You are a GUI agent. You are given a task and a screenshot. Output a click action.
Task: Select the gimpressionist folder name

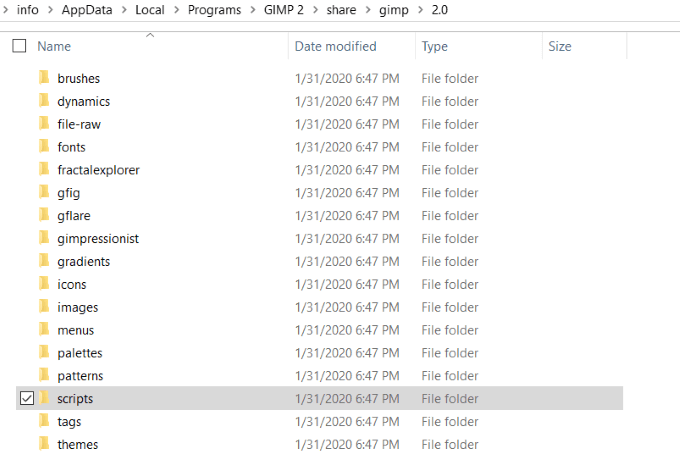pos(98,238)
